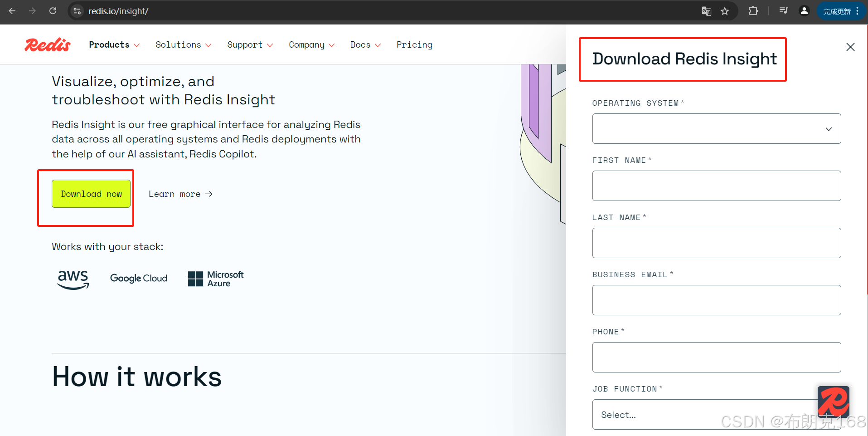Focus the Business Email input field
Image resolution: width=868 pixels, height=436 pixels.
pos(717,300)
